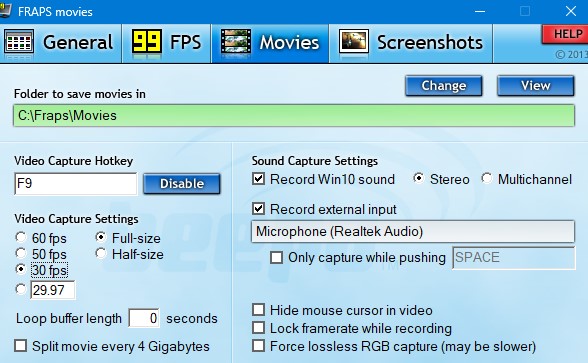This screenshot has width=588, height=363.
Task: Choose Half-size video capture
Action: (x=100, y=254)
